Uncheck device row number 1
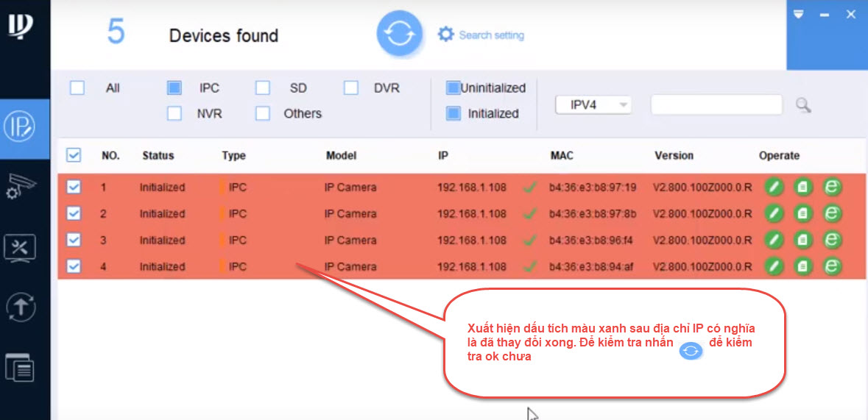 point(74,187)
